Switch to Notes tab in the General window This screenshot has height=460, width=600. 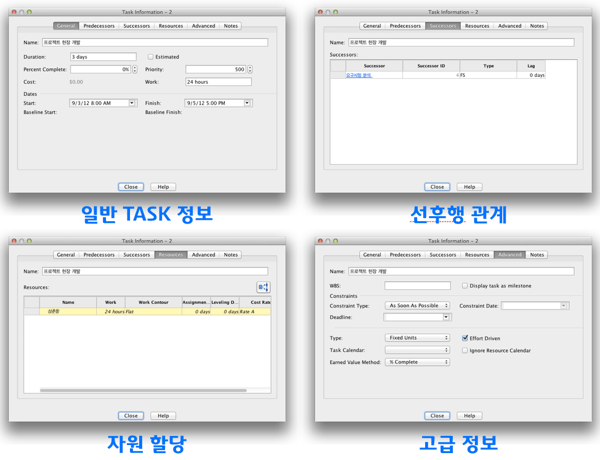click(x=231, y=26)
